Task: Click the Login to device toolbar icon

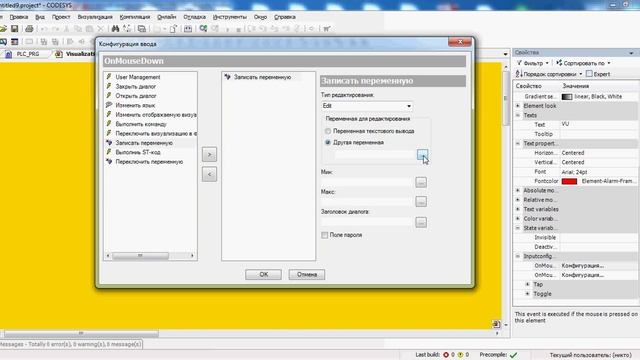Action: [x=203, y=29]
